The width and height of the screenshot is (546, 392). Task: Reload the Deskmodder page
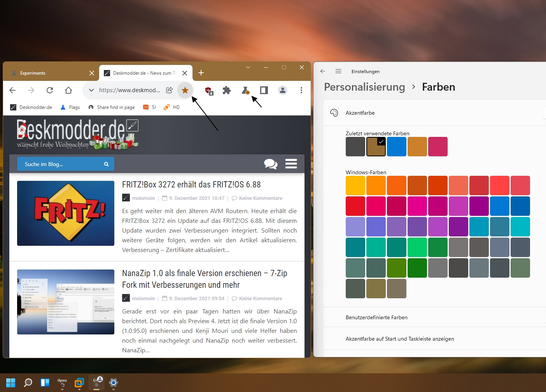click(50, 90)
